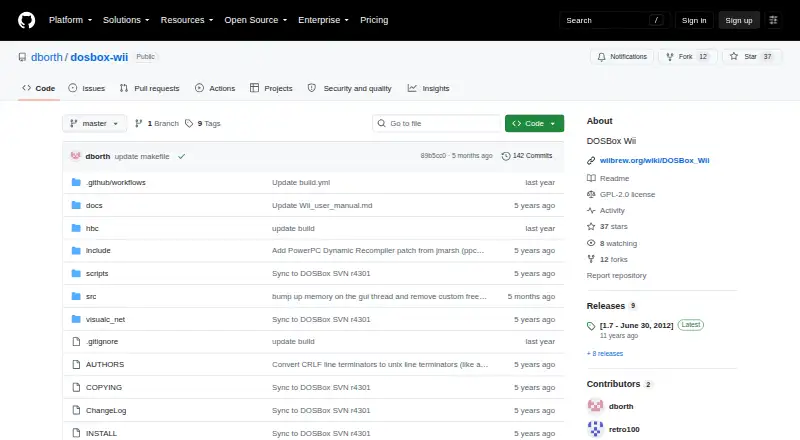
Task: Switch to the Pull requests tab
Action: tap(149, 88)
